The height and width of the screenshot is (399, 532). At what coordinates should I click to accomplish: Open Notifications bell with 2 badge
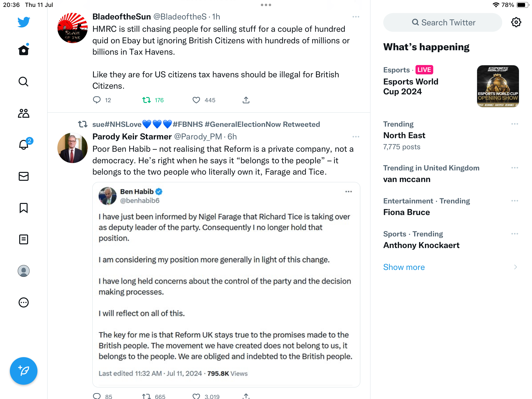point(24,145)
